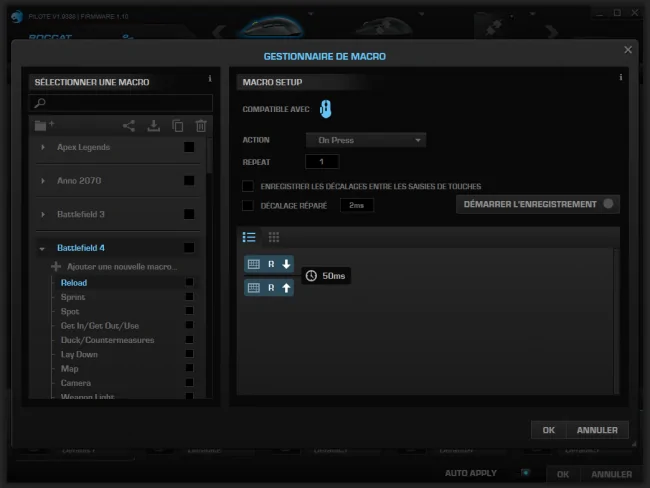Toggle the Auto Apply switch
650x488 pixels.
[x=525, y=473]
